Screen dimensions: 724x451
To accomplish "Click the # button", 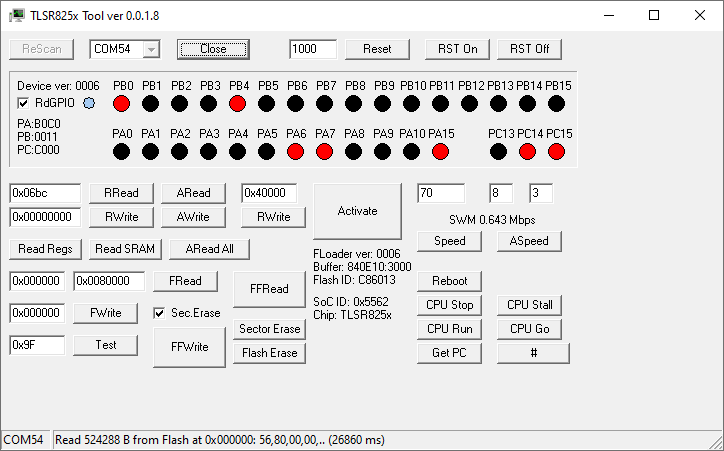I will click(x=533, y=353).
